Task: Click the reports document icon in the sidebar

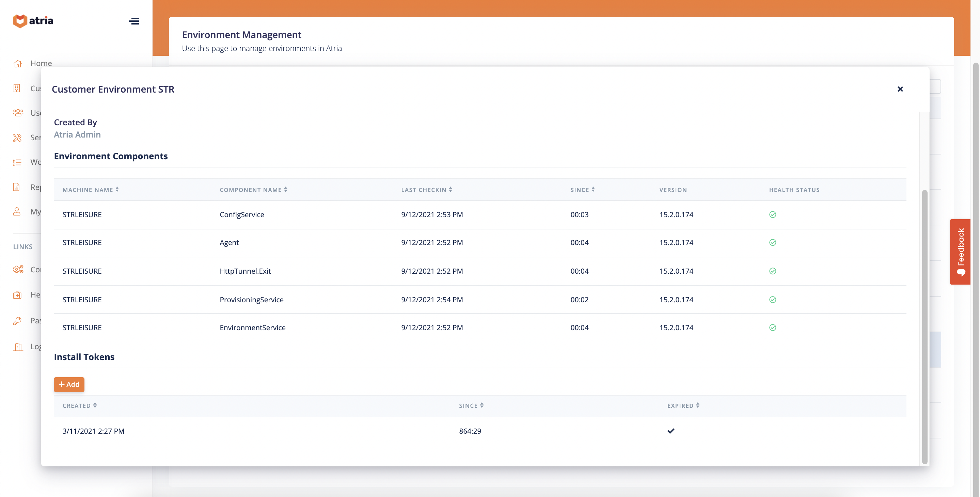Action: tap(16, 187)
